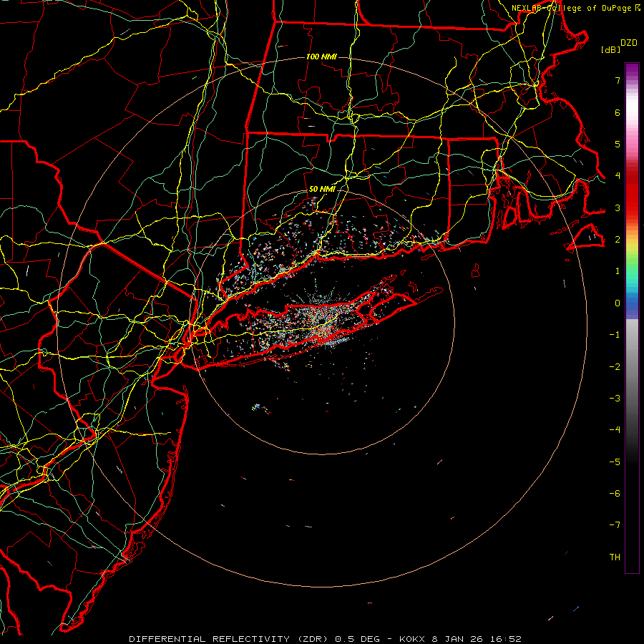The height and width of the screenshot is (644, 644).
Task: Click the TH threshold label on scale
Action: (615, 557)
